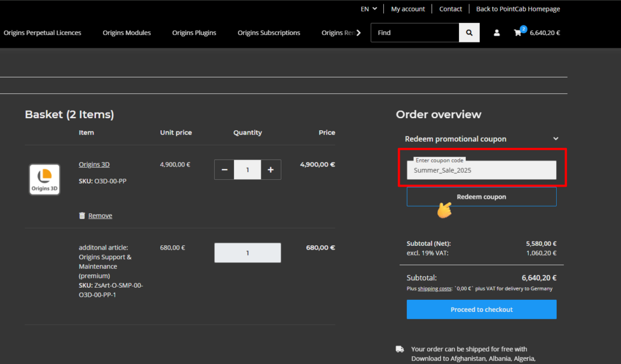621x364 pixels.
Task: Click the search magnifier button
Action: 469,33
